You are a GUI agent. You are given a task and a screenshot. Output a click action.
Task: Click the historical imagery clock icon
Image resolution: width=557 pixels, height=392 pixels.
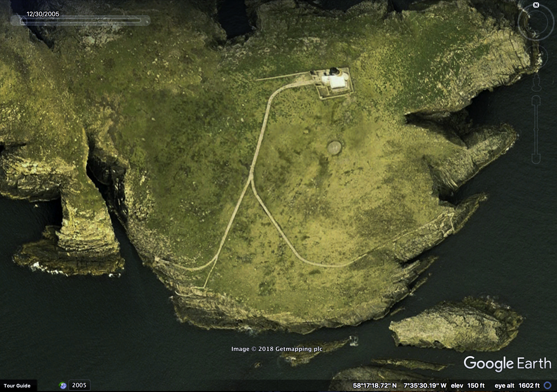(63, 385)
